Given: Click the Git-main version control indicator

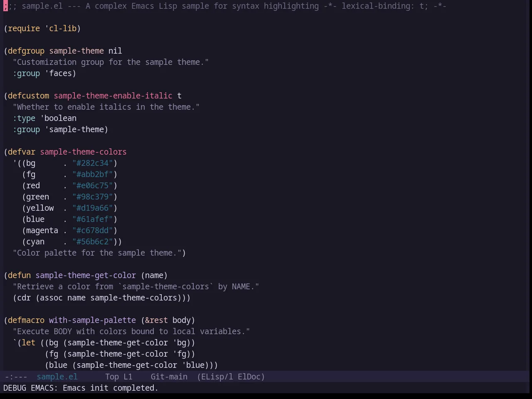Looking at the screenshot, I should click(x=169, y=377).
